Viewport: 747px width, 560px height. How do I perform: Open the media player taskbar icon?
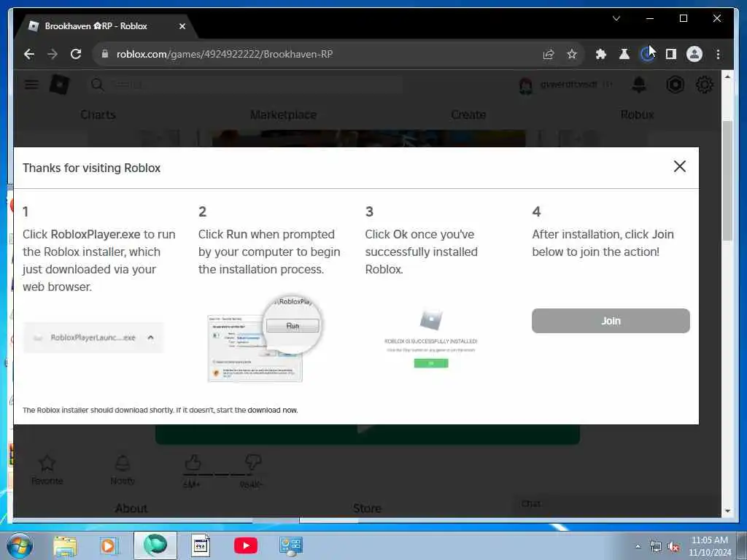[108, 545]
